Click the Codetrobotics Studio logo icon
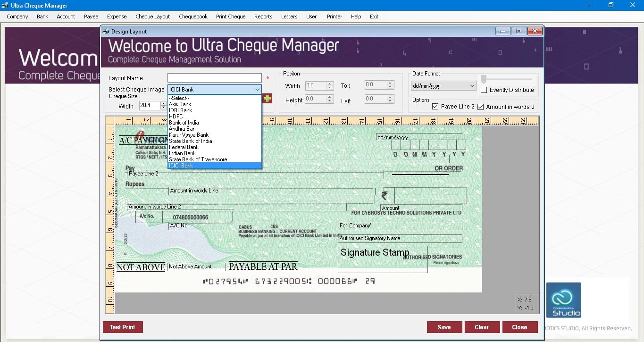The image size is (644, 342). coord(564,300)
